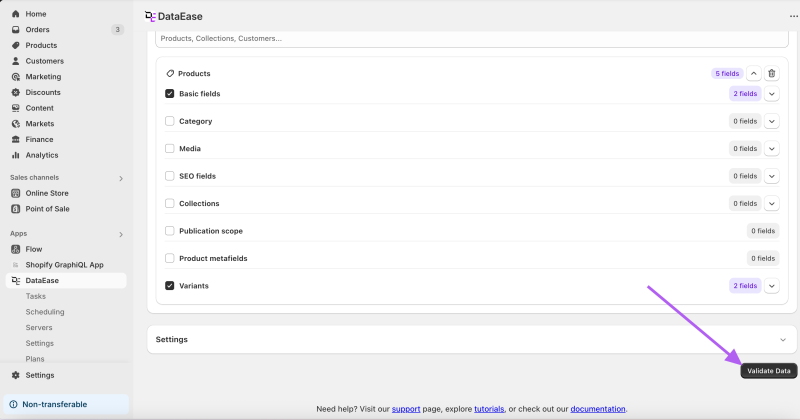Check the Media checkbox
Viewport: 800px width, 420px height.
[169, 149]
